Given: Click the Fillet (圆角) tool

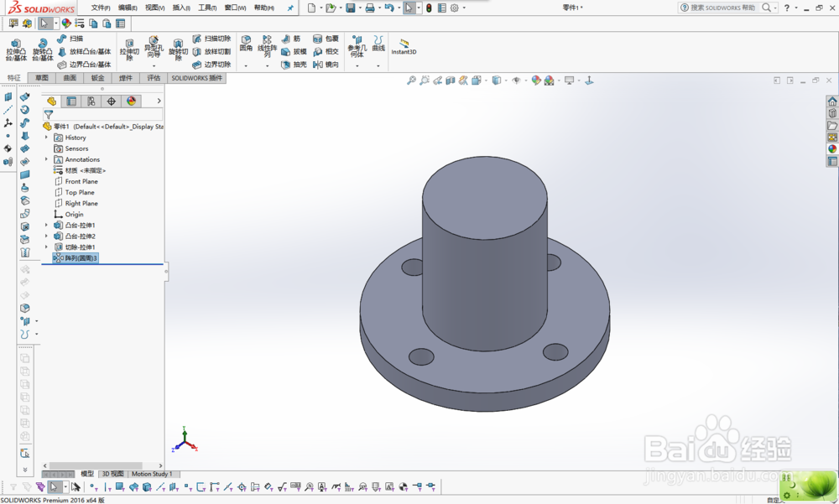Looking at the screenshot, I should point(246,44).
